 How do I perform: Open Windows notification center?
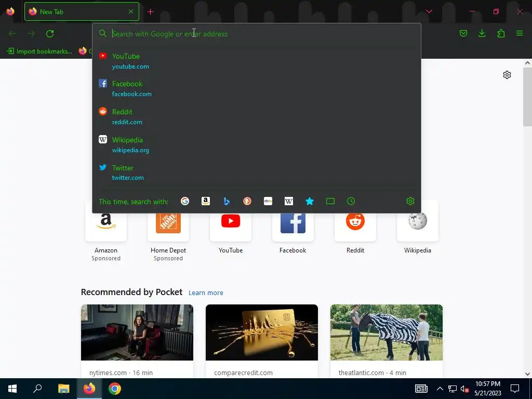point(515,389)
